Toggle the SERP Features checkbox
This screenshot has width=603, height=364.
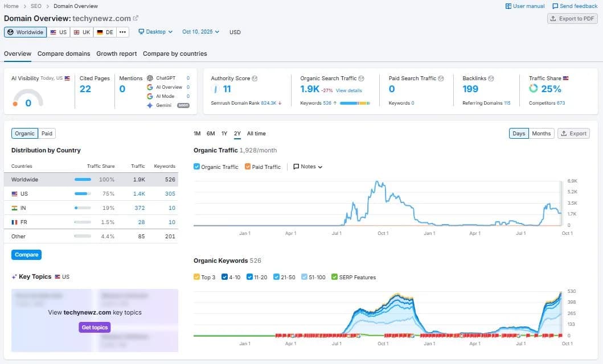pos(335,277)
